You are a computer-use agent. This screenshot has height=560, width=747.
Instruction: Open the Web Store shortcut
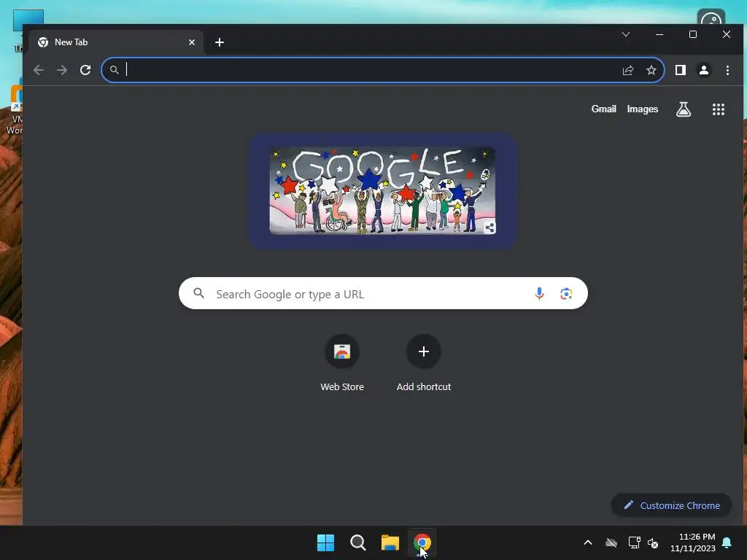pos(342,363)
